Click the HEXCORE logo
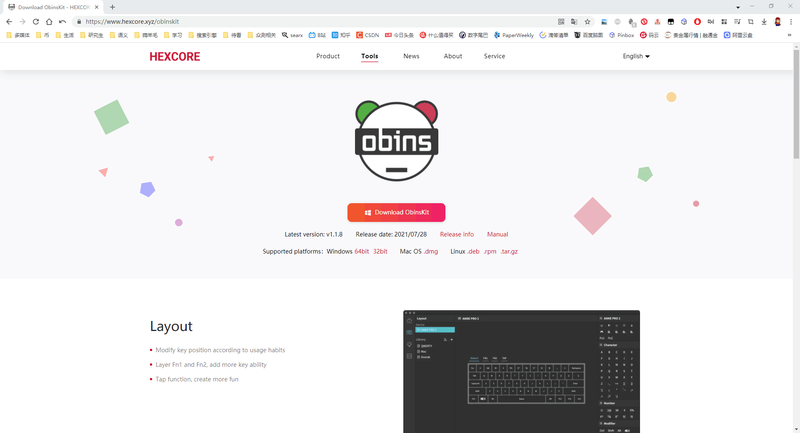This screenshot has width=800, height=433. pyautogui.click(x=174, y=57)
